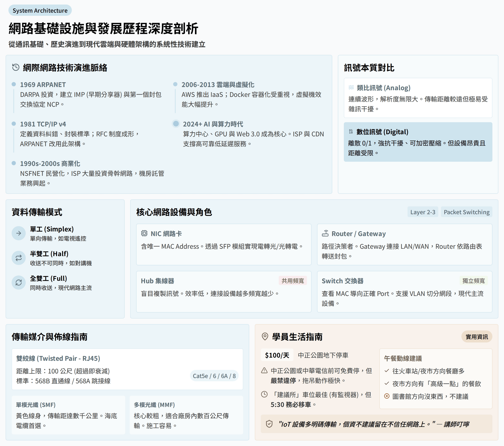Click the chip icon next to NIC 網路卡
The image size is (504, 446).
point(144,233)
